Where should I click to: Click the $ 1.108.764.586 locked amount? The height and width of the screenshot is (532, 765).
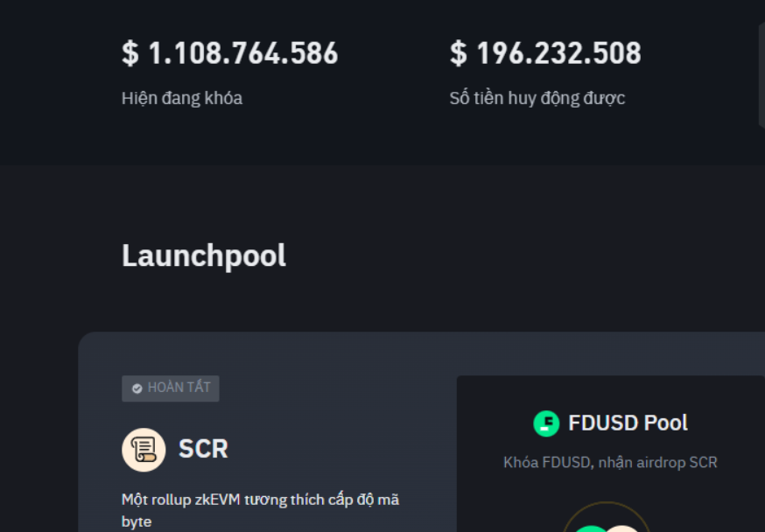point(229,53)
